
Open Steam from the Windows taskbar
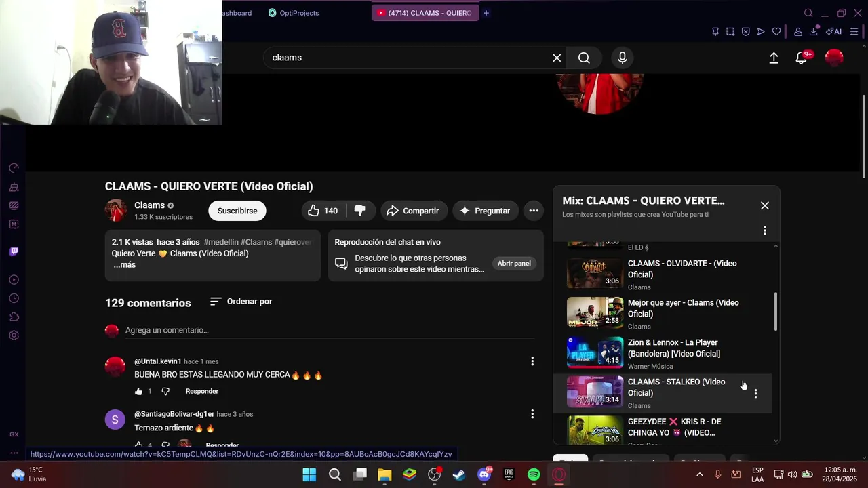point(459,474)
